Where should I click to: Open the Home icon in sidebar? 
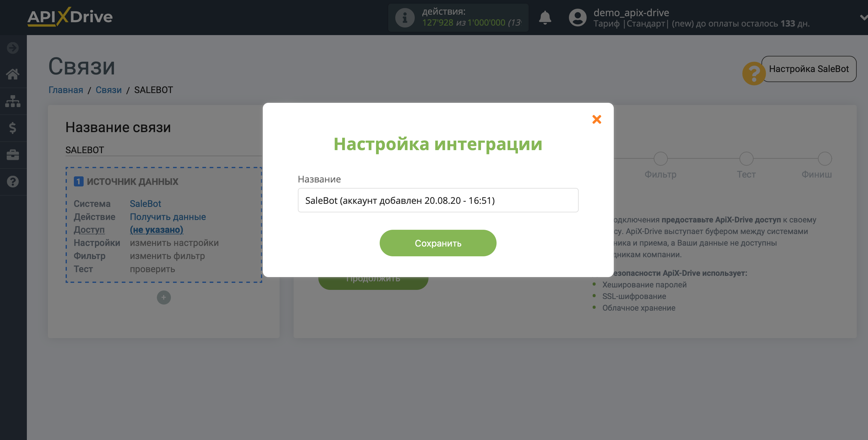pos(13,74)
